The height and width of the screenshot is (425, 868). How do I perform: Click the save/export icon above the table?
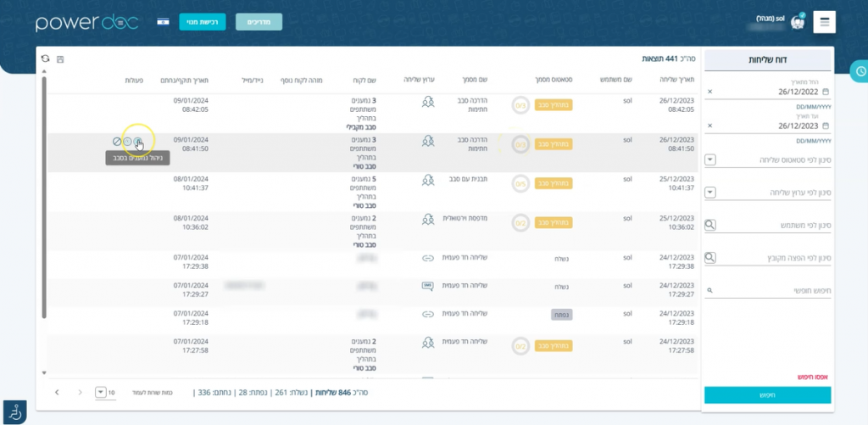coord(59,59)
